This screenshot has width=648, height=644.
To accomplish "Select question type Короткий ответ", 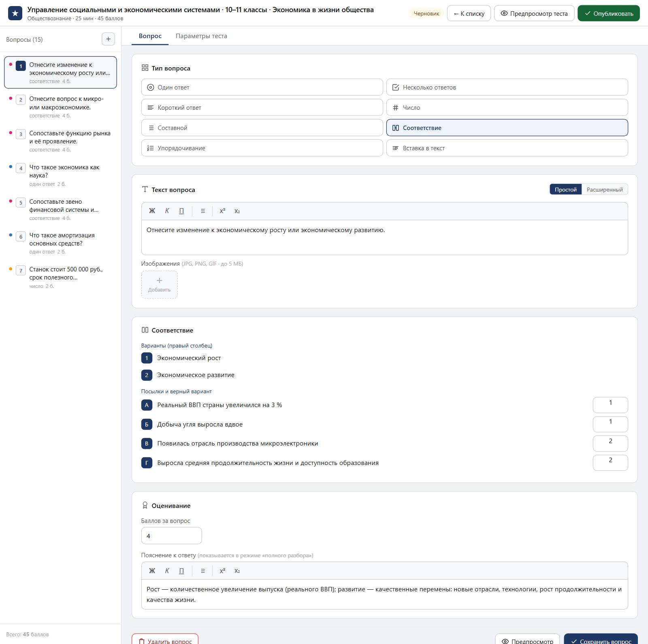I will tap(262, 107).
